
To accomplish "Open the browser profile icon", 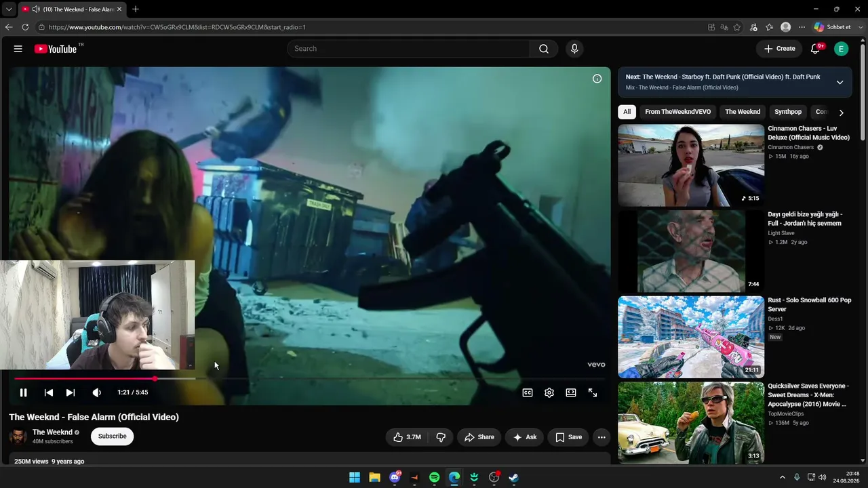I will tap(786, 27).
